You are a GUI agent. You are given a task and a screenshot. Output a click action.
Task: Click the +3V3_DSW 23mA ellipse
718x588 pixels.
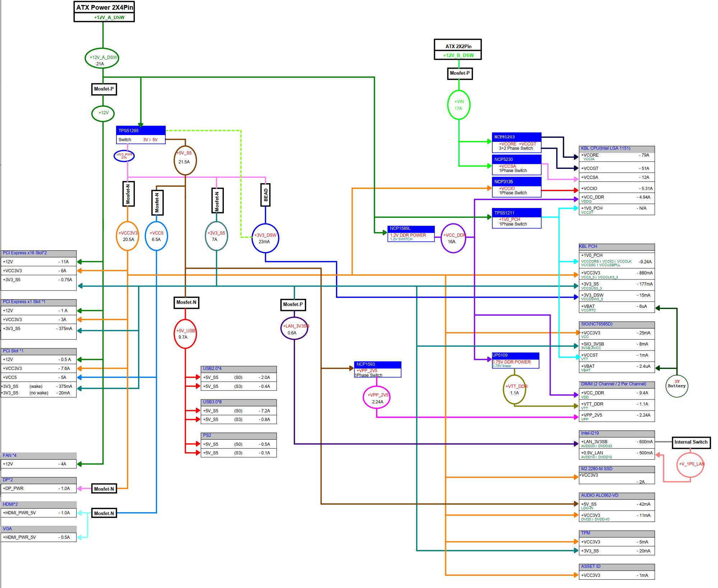(265, 238)
